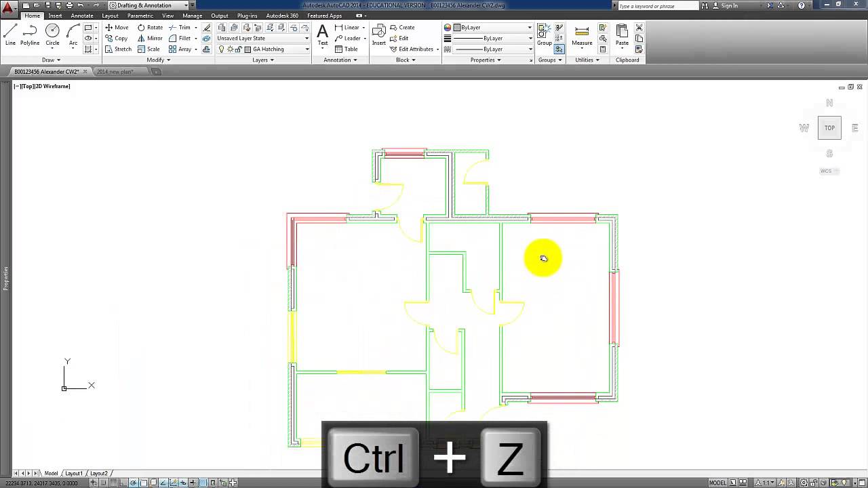Click the Erase tool in Modify panel

point(207,28)
